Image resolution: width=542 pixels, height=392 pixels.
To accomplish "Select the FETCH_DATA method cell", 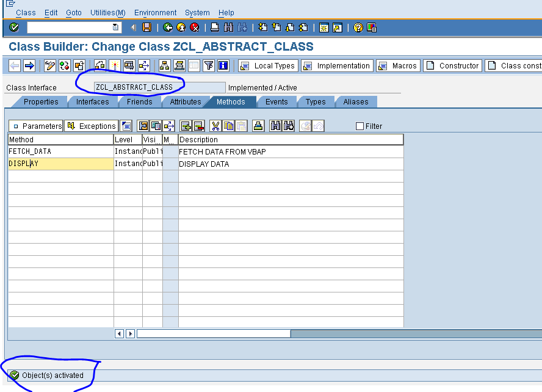I will click(x=61, y=151).
